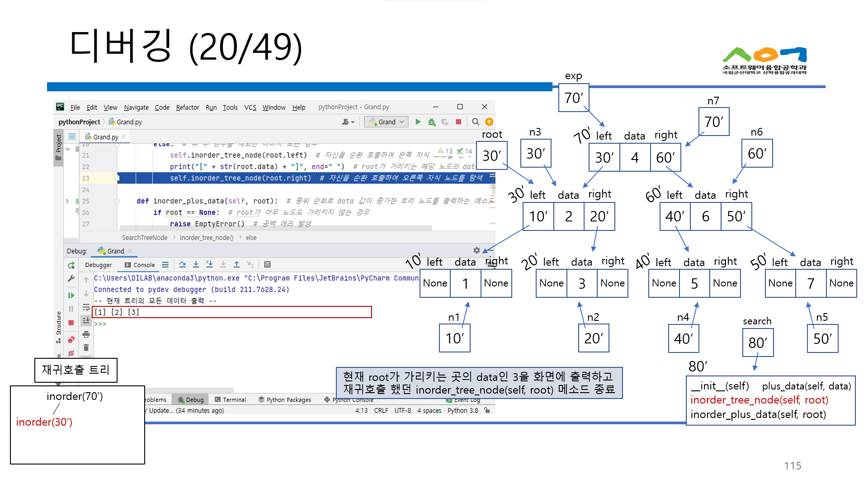Collapse the gutter chevron near line 21

67,149
